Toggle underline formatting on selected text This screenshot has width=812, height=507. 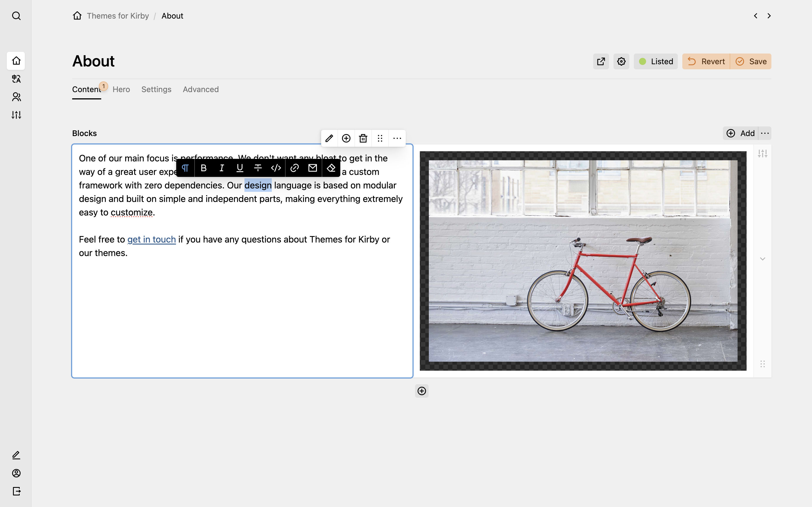pos(240,168)
